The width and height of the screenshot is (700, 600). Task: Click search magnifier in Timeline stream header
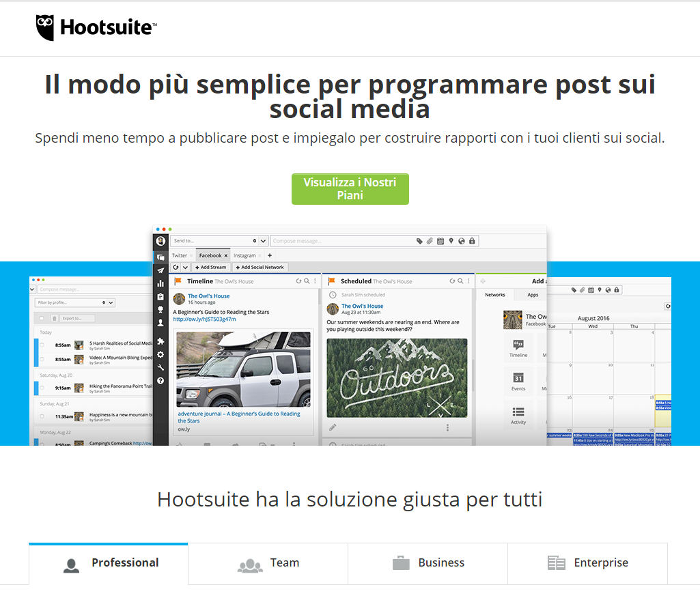coord(307,281)
